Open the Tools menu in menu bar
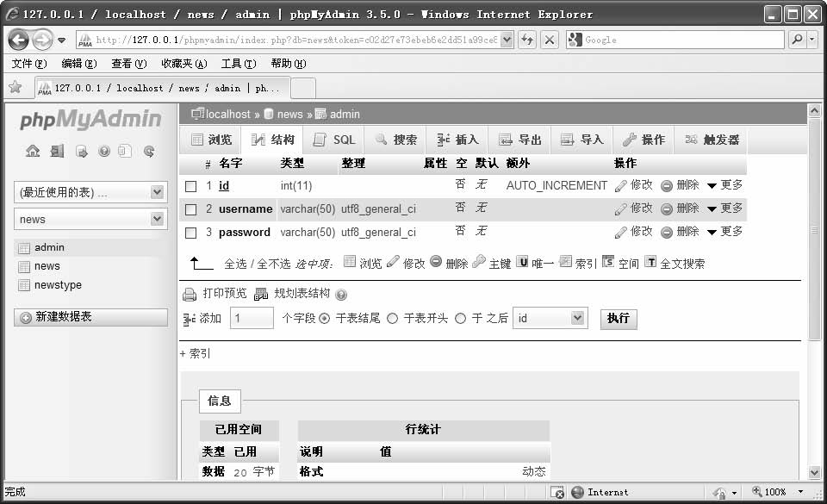 (x=239, y=64)
